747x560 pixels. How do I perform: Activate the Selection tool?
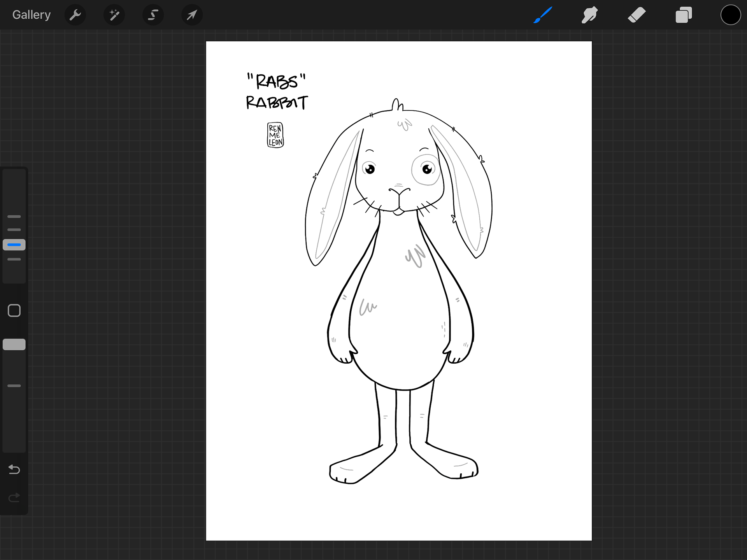point(153,15)
